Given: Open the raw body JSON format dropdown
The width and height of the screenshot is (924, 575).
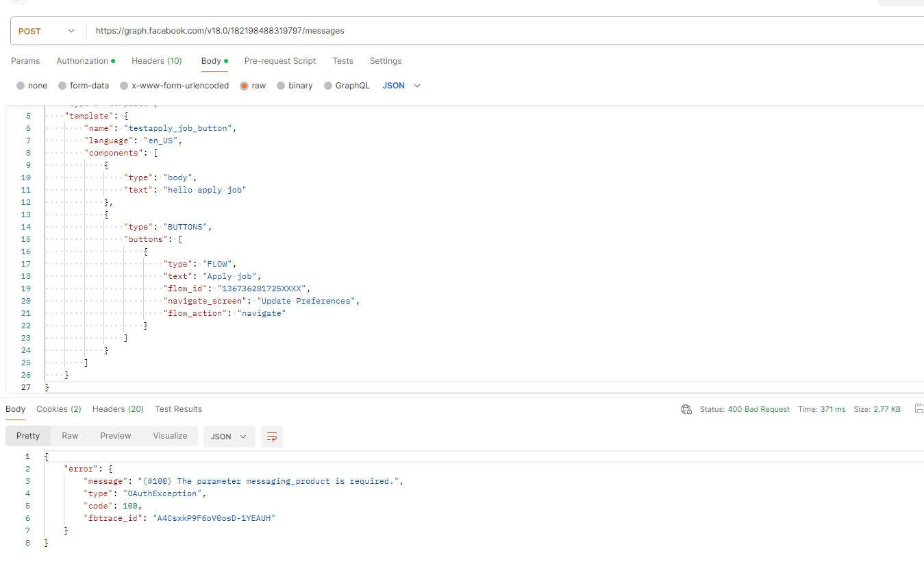Looking at the screenshot, I should 401,86.
